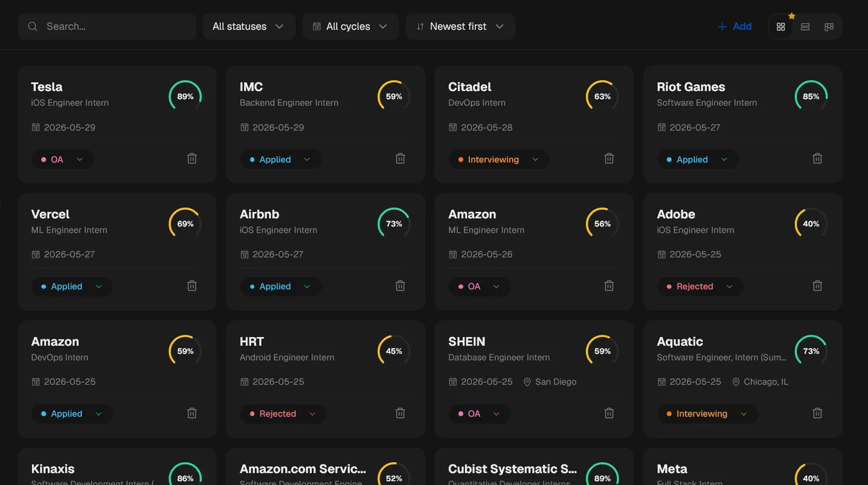Open Riot Games' Applied status dropdown
Screen dimensions: 868x485
coord(698,159)
